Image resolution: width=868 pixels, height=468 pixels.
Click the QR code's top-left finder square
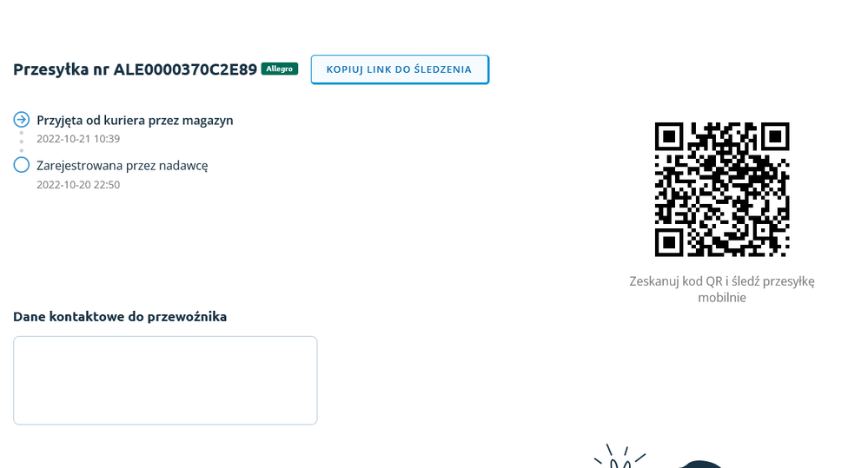pyautogui.click(x=669, y=136)
